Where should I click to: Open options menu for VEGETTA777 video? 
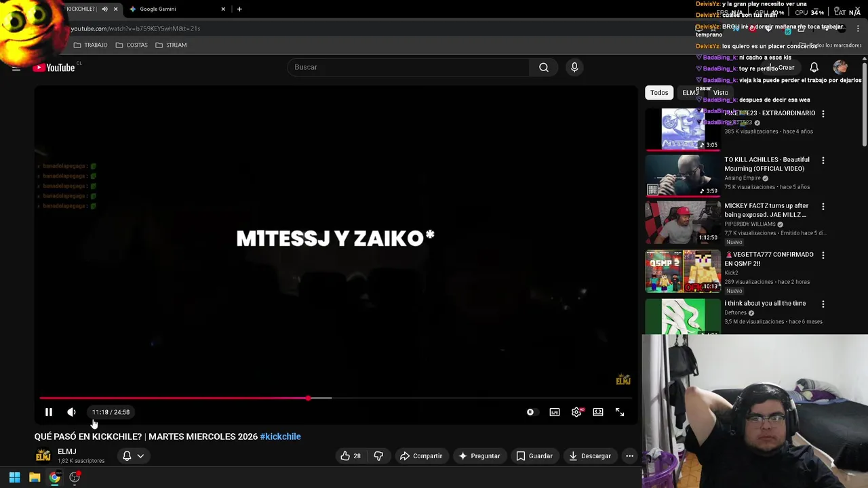pyautogui.click(x=823, y=256)
